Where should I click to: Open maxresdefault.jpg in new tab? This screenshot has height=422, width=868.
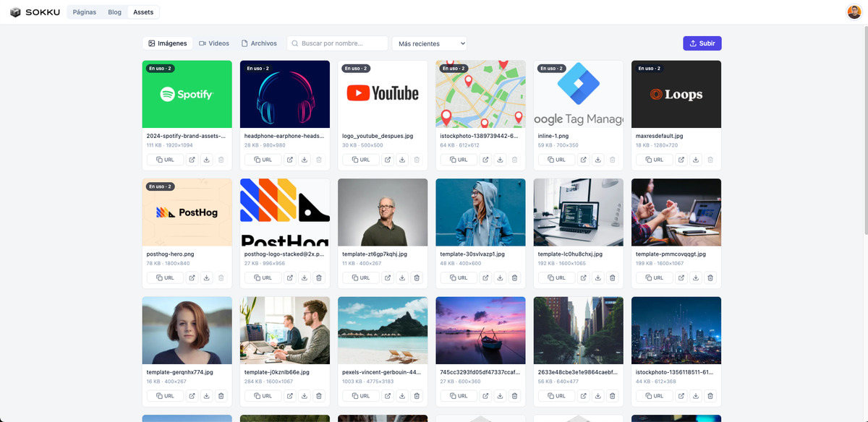tap(681, 160)
